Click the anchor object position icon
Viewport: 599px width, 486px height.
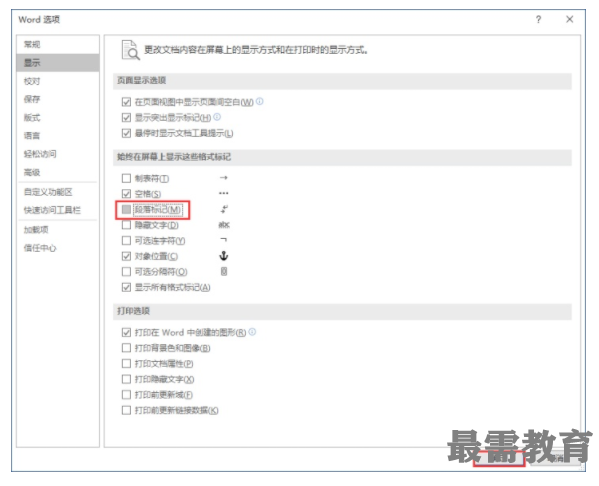pyautogui.click(x=224, y=256)
